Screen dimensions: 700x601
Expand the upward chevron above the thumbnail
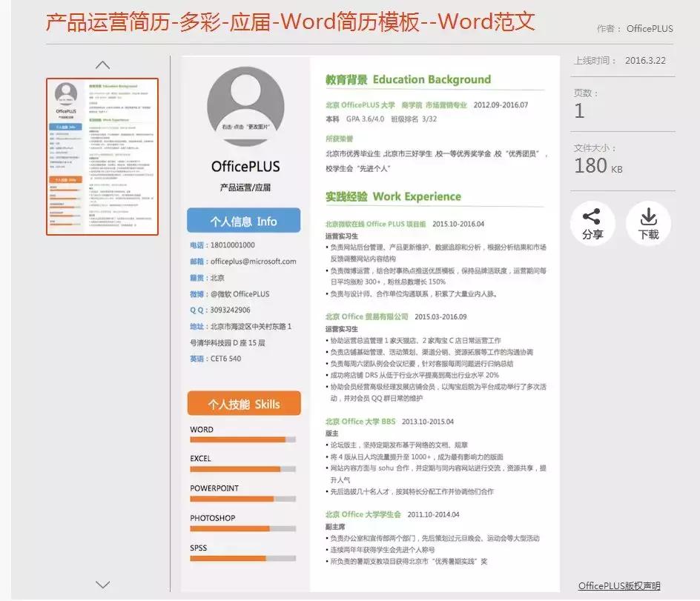click(x=102, y=64)
